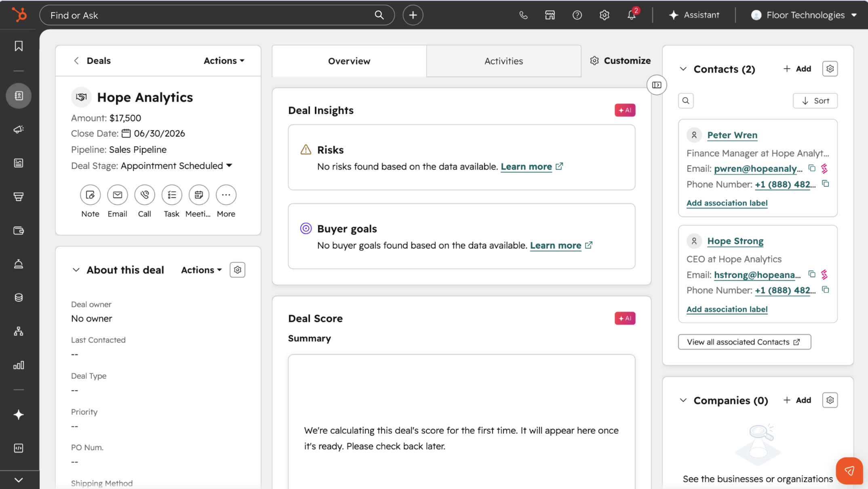Collapse the right sidebar panel toggle
This screenshot has height=489, width=868.
click(x=657, y=85)
